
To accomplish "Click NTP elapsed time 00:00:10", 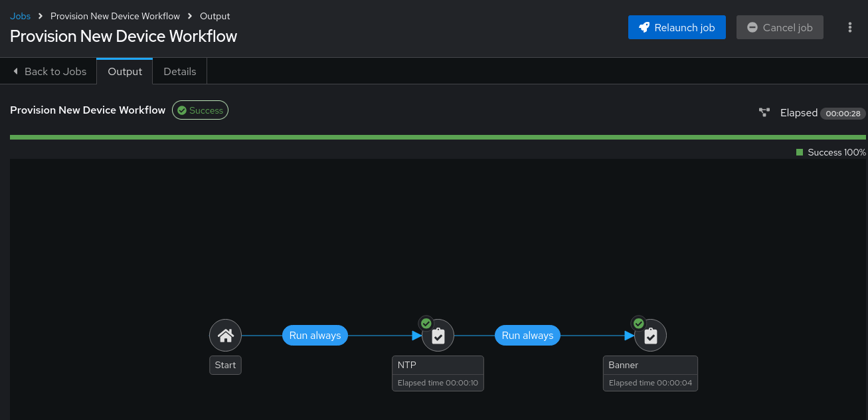I will (x=438, y=383).
